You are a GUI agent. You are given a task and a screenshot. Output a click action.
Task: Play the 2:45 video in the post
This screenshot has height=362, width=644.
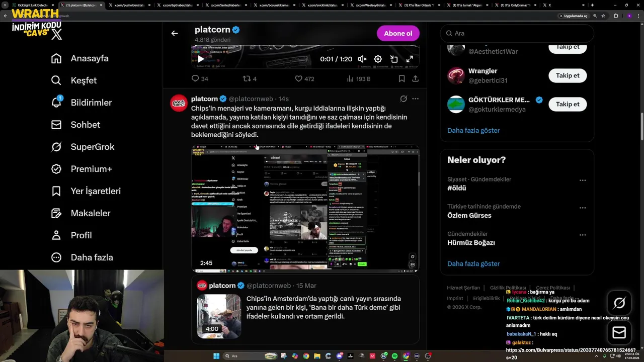305,208
